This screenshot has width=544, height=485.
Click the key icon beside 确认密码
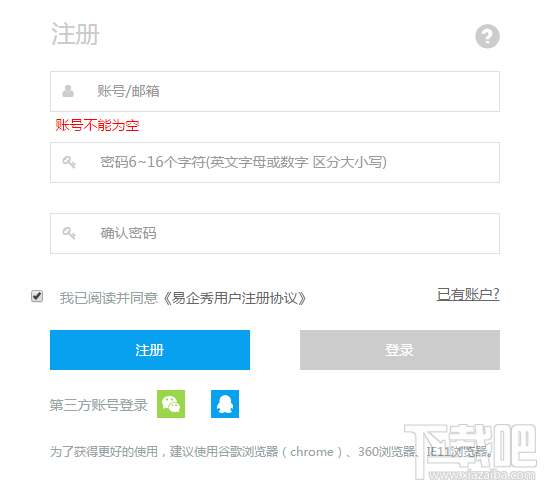[69, 233]
